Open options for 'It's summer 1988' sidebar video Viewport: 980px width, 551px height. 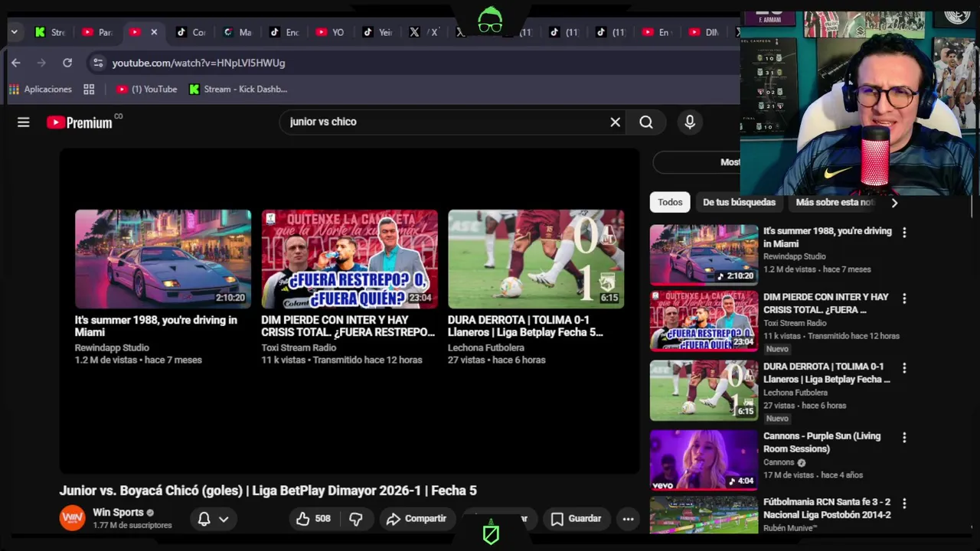(904, 233)
